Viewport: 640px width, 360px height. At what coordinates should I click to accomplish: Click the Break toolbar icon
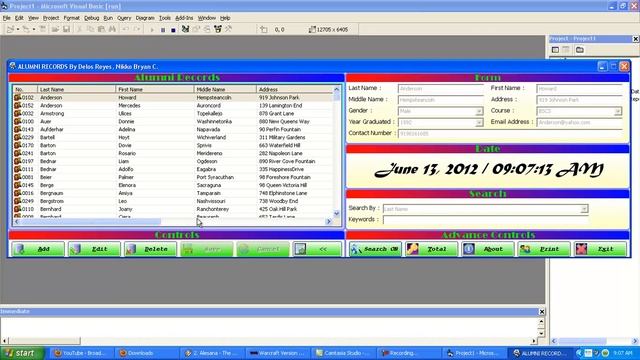point(162,29)
